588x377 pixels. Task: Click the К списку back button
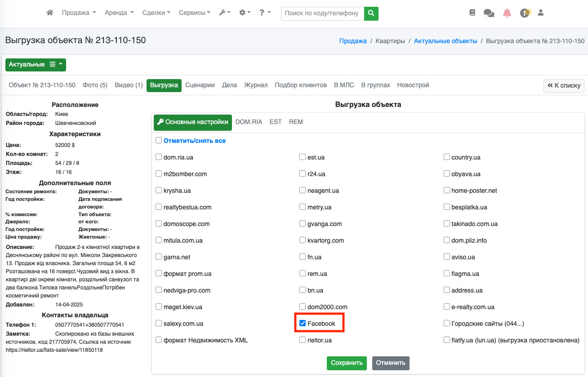point(564,85)
